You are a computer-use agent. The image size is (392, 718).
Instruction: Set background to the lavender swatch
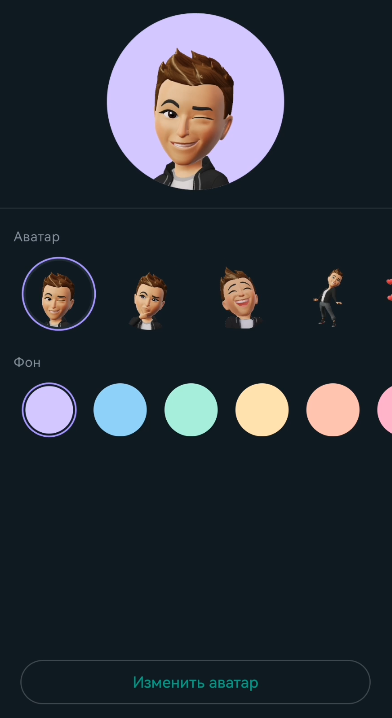[49, 409]
